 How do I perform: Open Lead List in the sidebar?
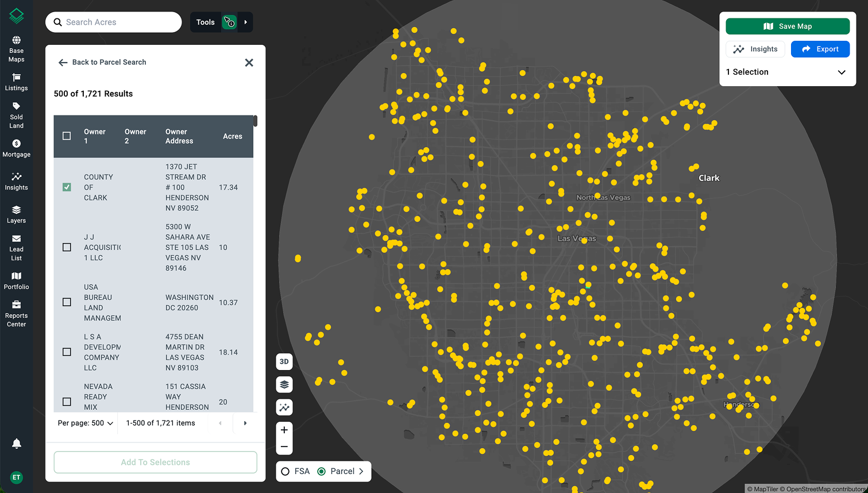(x=16, y=248)
